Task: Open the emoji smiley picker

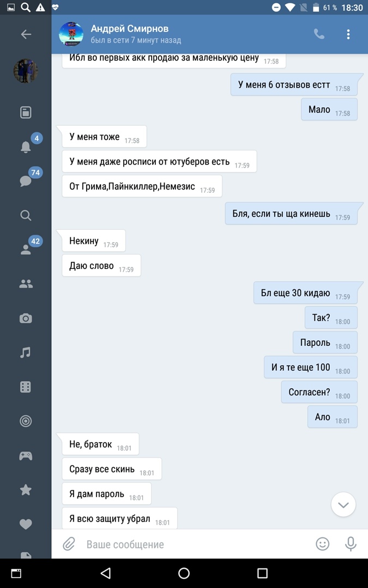Action: [322, 544]
